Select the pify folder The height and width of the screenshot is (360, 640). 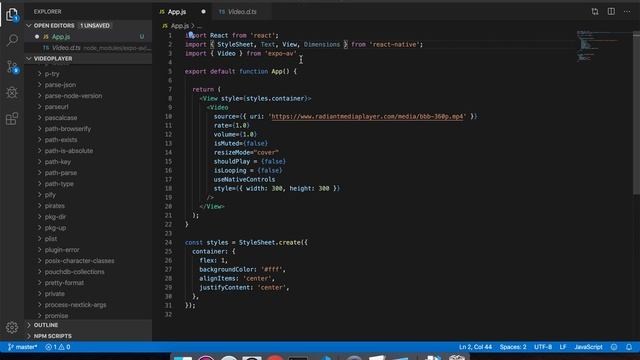[88, 195]
